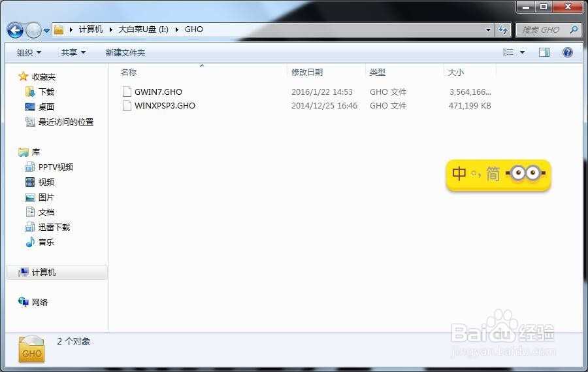588x372 pixels.
Task: Minimize the Explorer window
Action: pyautogui.click(x=525, y=7)
